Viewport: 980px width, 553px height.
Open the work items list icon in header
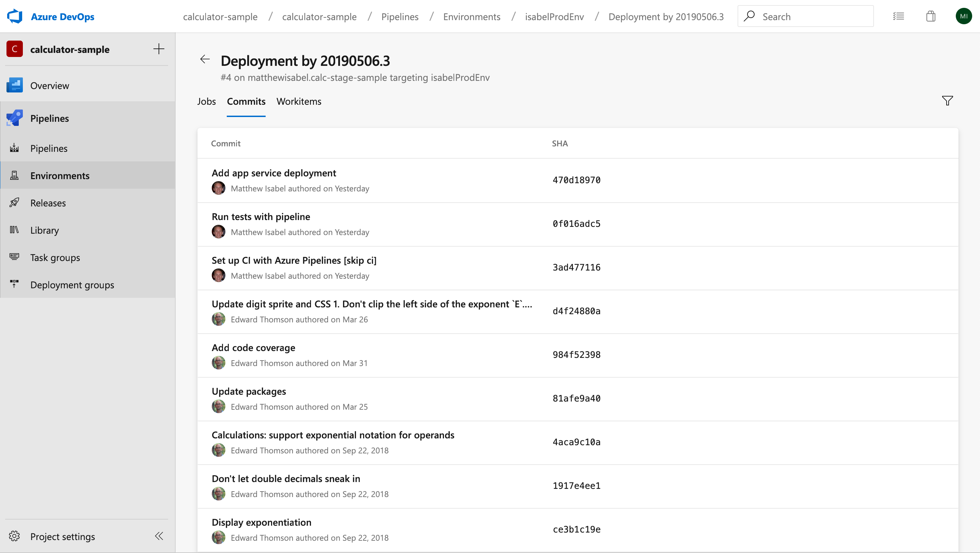[898, 16]
